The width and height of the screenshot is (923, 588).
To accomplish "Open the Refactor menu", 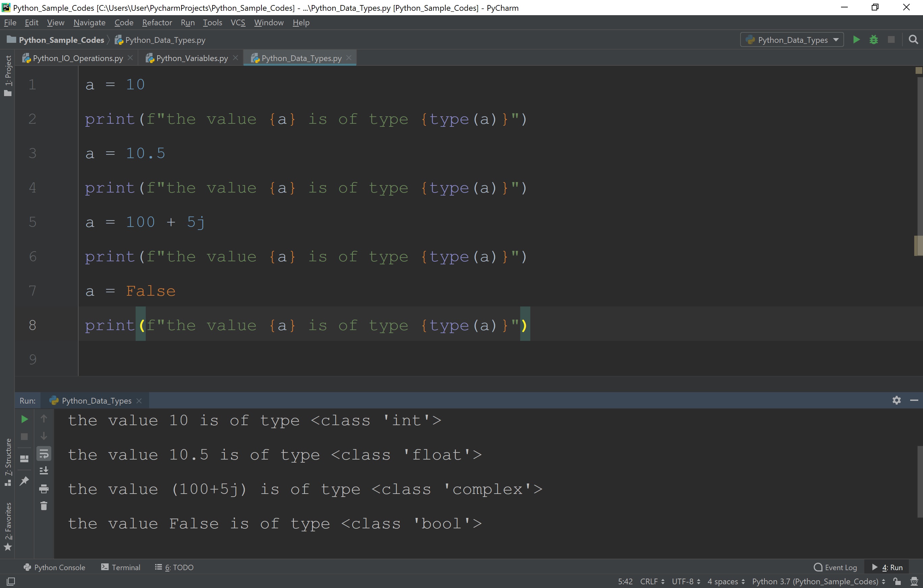I will (x=157, y=22).
